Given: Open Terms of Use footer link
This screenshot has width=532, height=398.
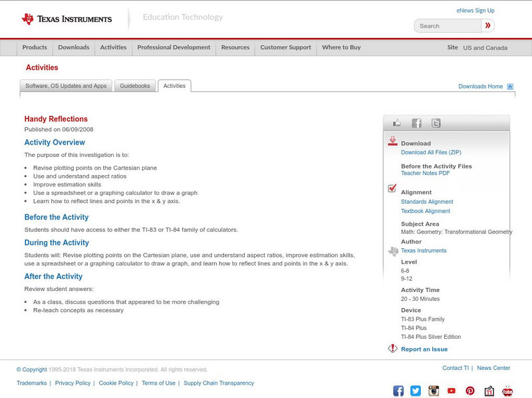Looking at the screenshot, I should tap(158, 383).
